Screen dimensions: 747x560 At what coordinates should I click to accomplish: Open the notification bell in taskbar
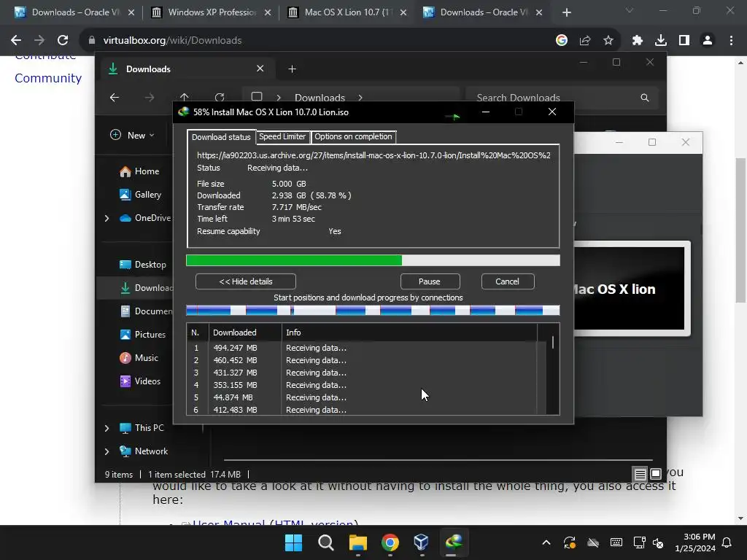pos(727,542)
